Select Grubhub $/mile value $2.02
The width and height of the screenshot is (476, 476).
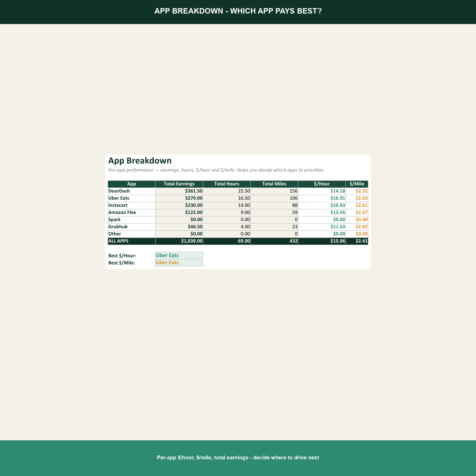coord(357,227)
